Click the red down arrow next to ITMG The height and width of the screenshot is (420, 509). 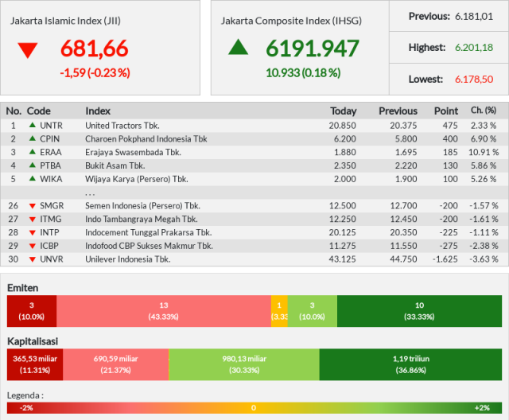coord(33,220)
